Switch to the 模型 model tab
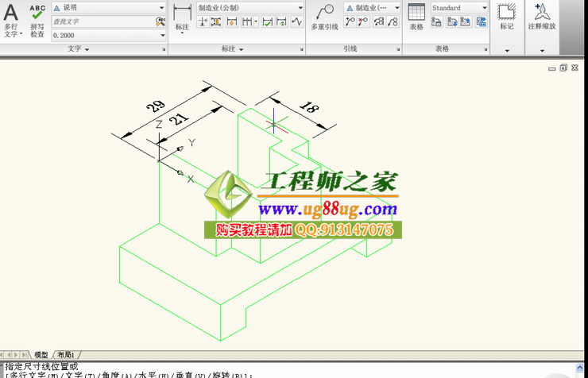The width and height of the screenshot is (588, 378). 41,355
